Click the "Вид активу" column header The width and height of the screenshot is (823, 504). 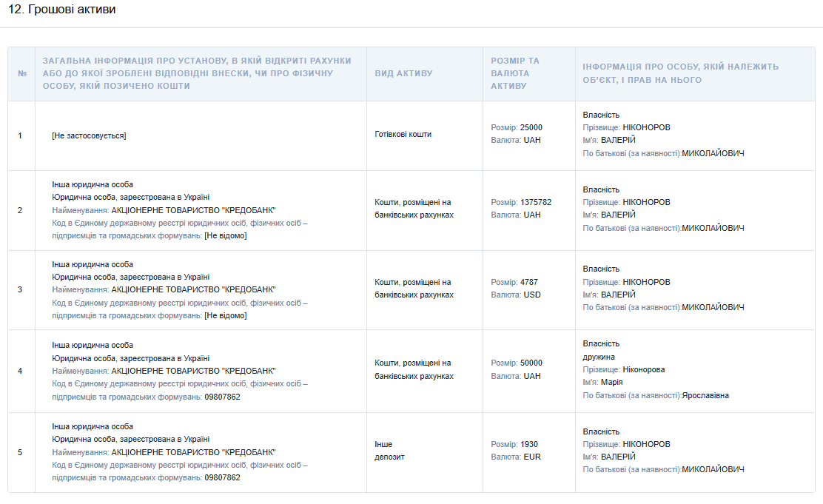[403, 73]
